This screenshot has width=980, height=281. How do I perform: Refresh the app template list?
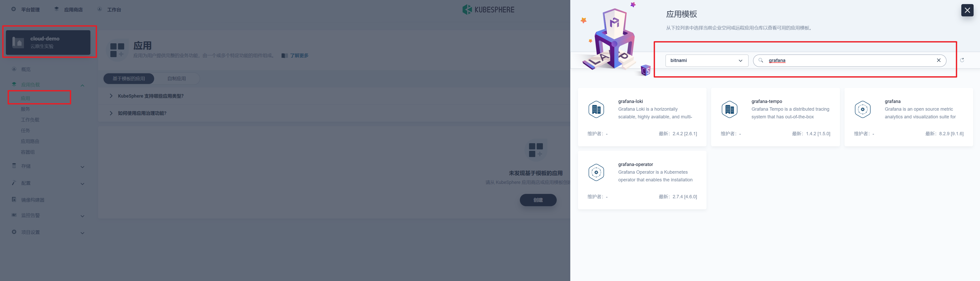962,60
